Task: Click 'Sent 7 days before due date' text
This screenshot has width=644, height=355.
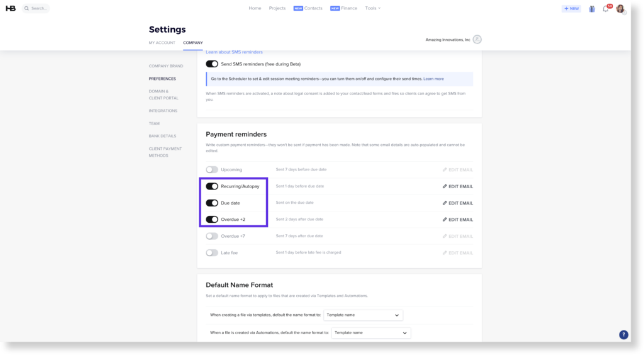Action: [x=301, y=169]
